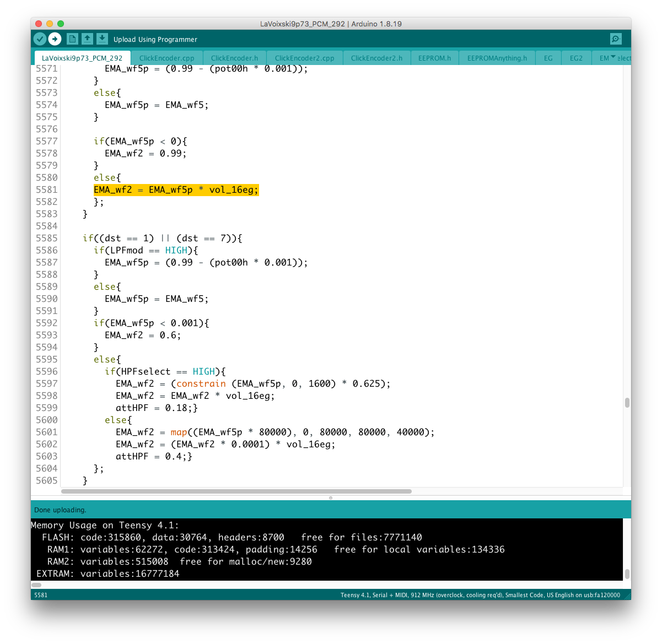Viewport: 662px width, 644px height.
Task: Click the editor horizontal scrollbar
Action: coord(236,491)
